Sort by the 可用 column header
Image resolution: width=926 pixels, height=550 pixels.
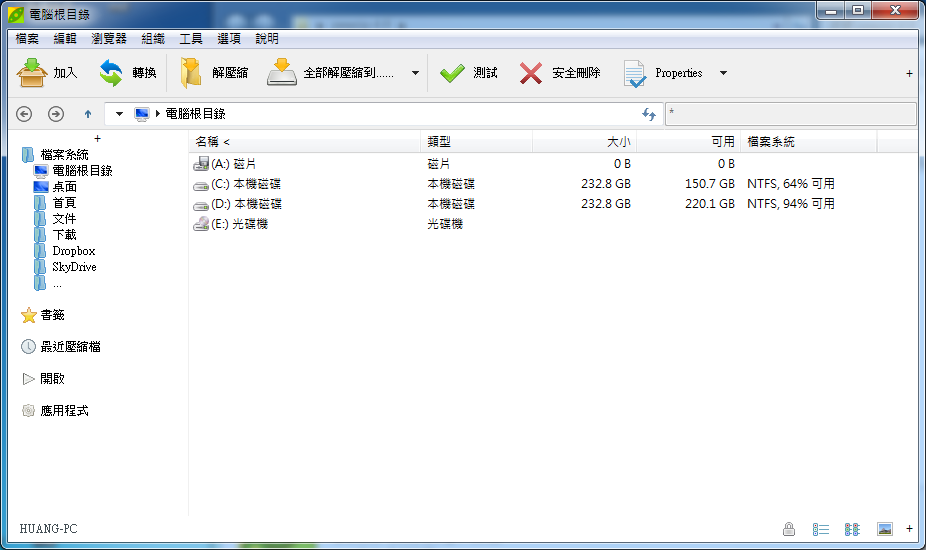coord(688,142)
